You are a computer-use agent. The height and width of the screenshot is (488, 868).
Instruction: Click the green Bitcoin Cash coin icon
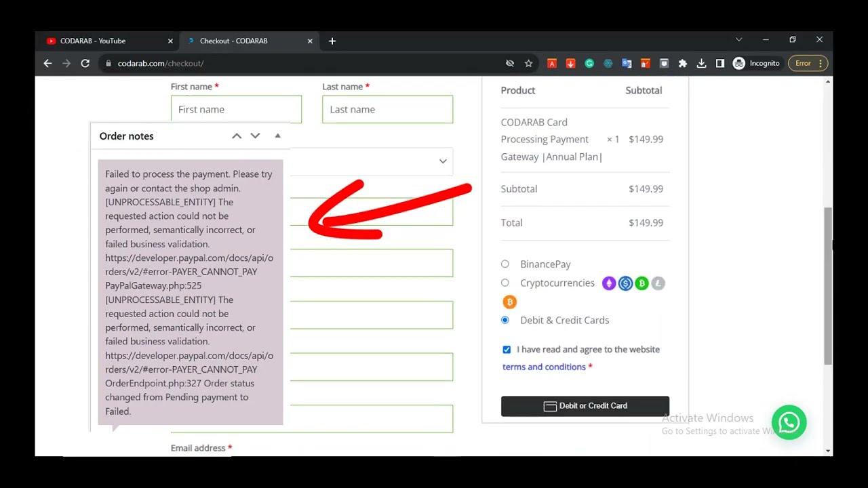click(642, 283)
